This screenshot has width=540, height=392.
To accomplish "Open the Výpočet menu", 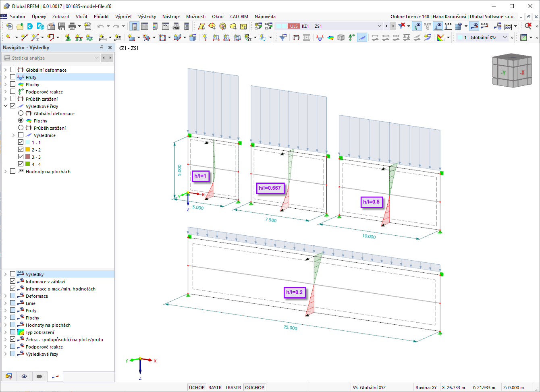I will pos(123,17).
